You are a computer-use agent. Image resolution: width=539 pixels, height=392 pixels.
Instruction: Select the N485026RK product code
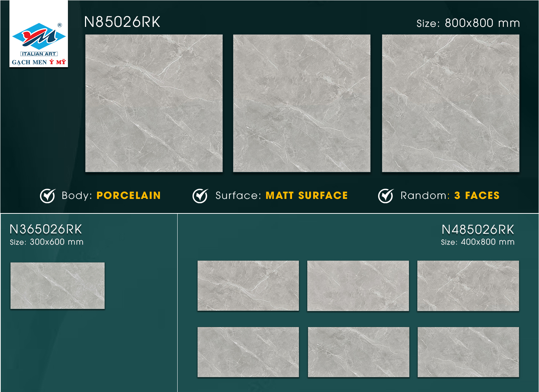click(478, 230)
